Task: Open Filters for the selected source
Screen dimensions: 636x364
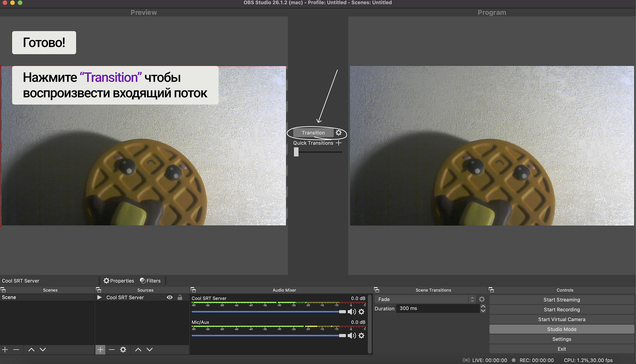Action: [x=150, y=281]
